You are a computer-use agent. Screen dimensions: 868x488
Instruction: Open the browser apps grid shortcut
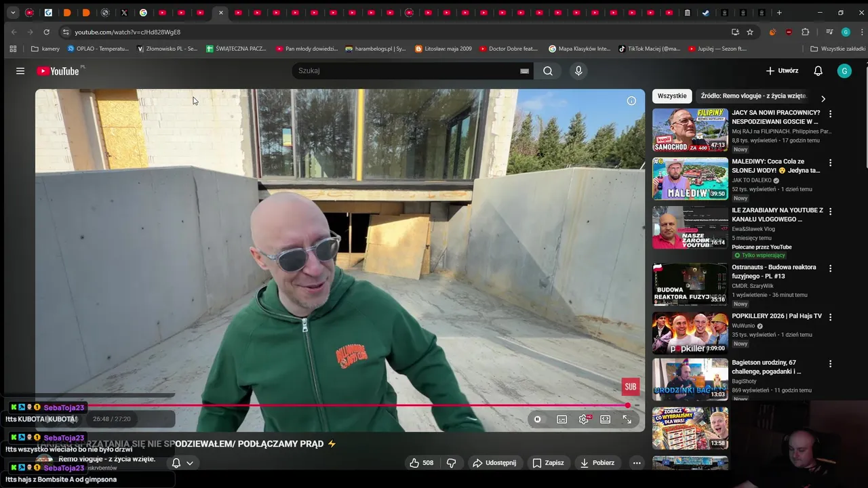13,49
